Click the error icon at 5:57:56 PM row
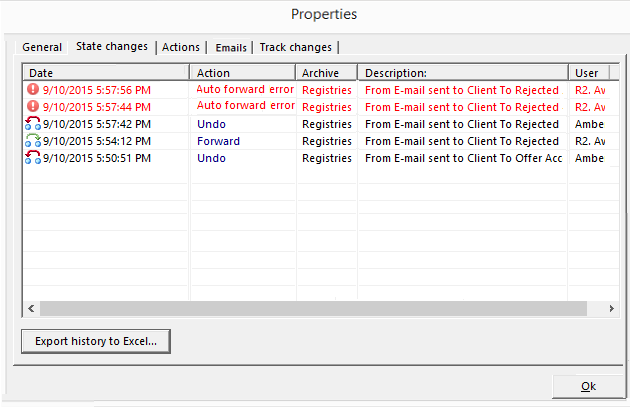 tap(33, 90)
